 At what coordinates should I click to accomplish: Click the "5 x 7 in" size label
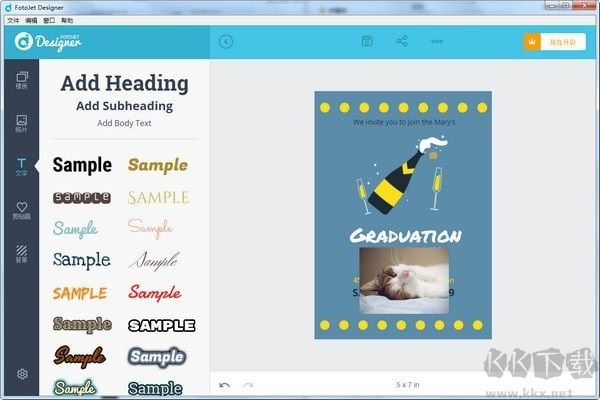point(408,385)
